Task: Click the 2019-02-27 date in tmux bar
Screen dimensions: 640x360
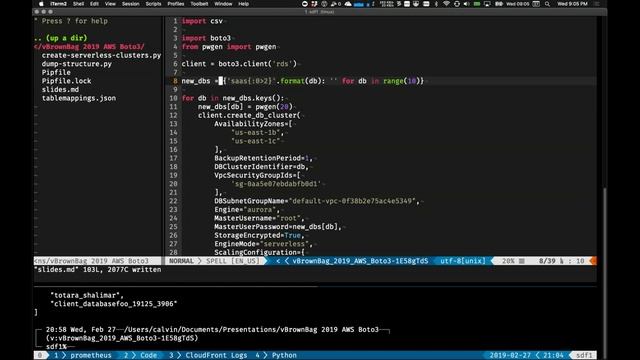Action: [x=510, y=355]
